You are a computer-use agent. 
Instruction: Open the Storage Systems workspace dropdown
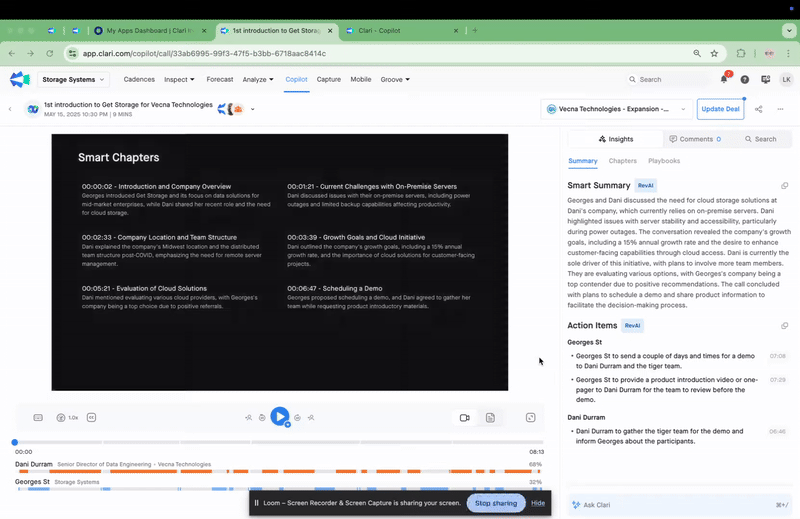click(x=73, y=80)
